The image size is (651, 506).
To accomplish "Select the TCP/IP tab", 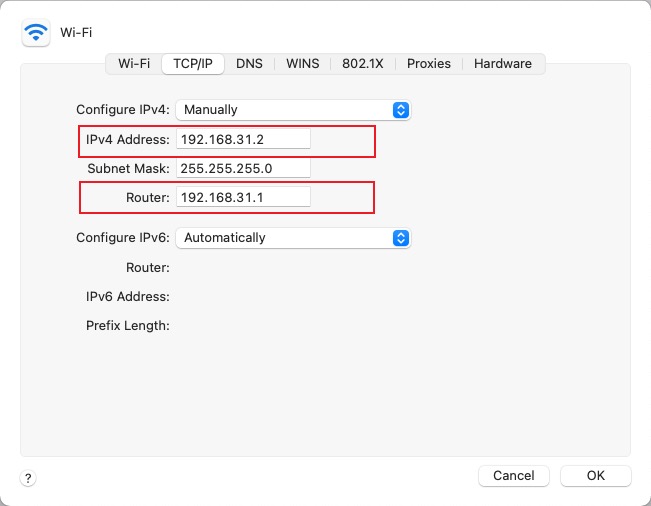I will tap(193, 64).
